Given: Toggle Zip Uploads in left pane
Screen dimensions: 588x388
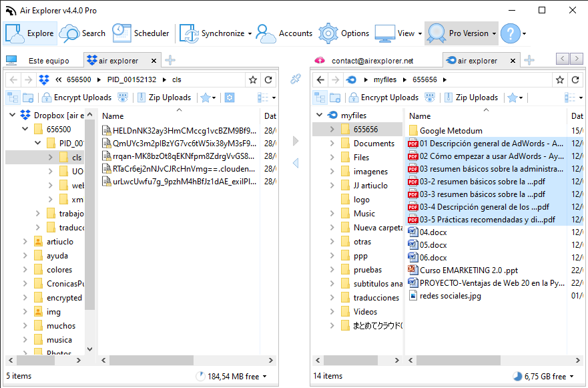Looking at the screenshot, I should 165,98.
